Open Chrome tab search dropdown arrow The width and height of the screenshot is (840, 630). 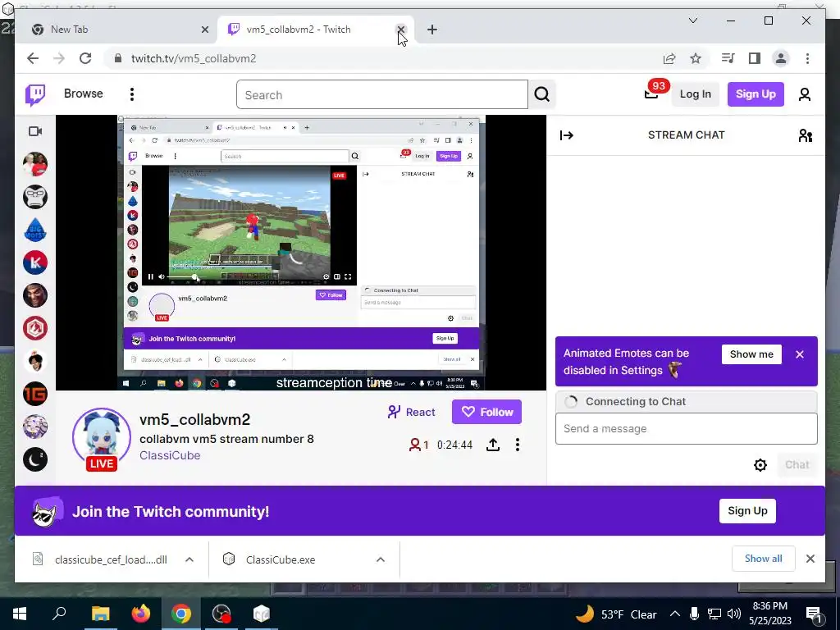click(x=692, y=21)
